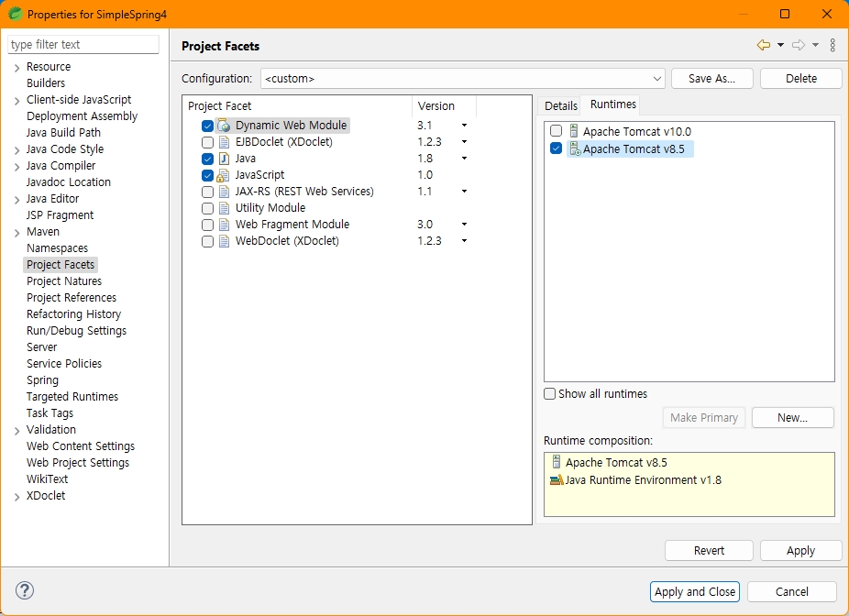Switch to the Details tab

(560, 105)
